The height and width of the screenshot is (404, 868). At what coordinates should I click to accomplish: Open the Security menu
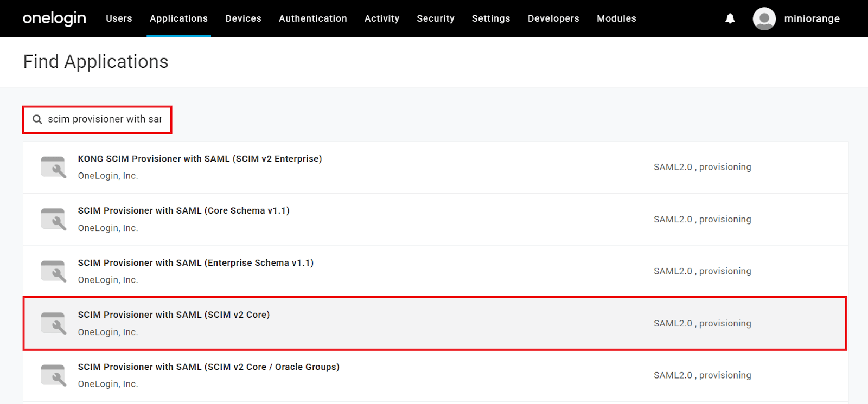pyautogui.click(x=436, y=18)
